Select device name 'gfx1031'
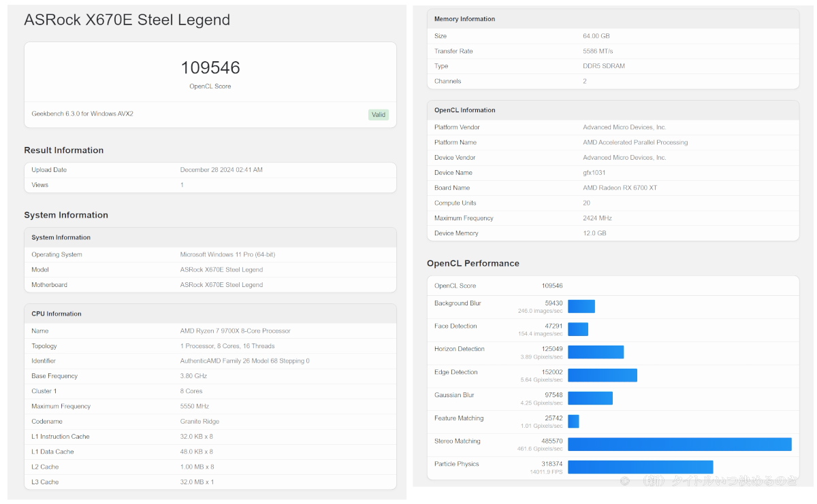The image size is (817, 504). pos(594,173)
